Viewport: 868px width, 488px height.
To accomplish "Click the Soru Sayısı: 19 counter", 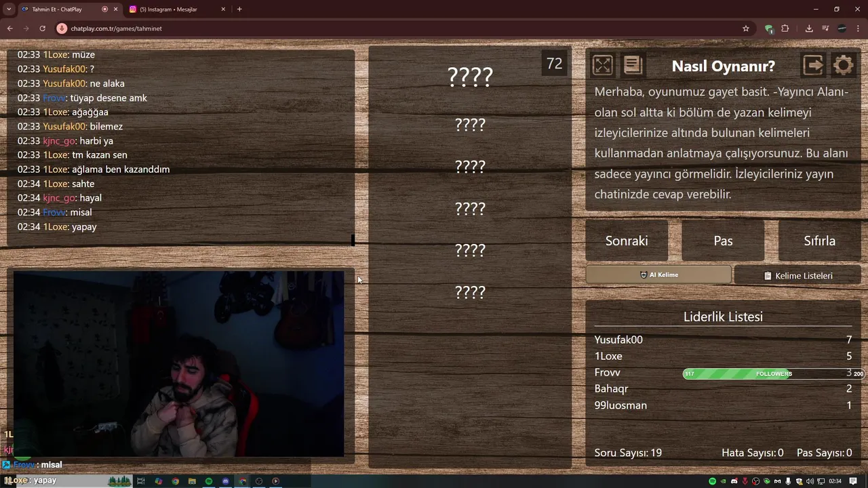I will coord(628,453).
